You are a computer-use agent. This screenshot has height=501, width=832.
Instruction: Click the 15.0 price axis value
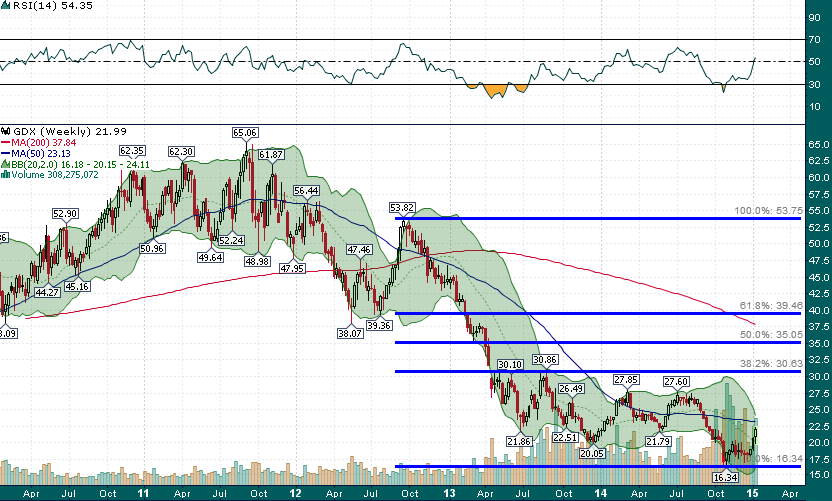coord(820,475)
